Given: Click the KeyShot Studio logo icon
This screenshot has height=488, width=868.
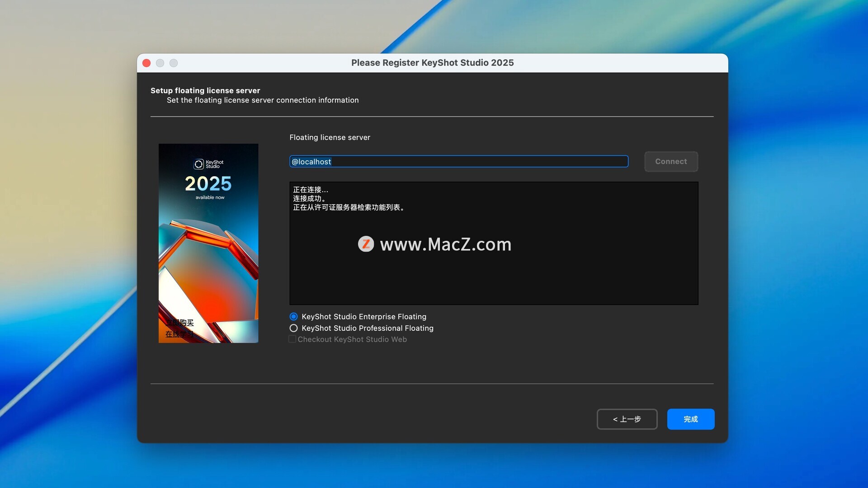Looking at the screenshot, I should pyautogui.click(x=199, y=164).
